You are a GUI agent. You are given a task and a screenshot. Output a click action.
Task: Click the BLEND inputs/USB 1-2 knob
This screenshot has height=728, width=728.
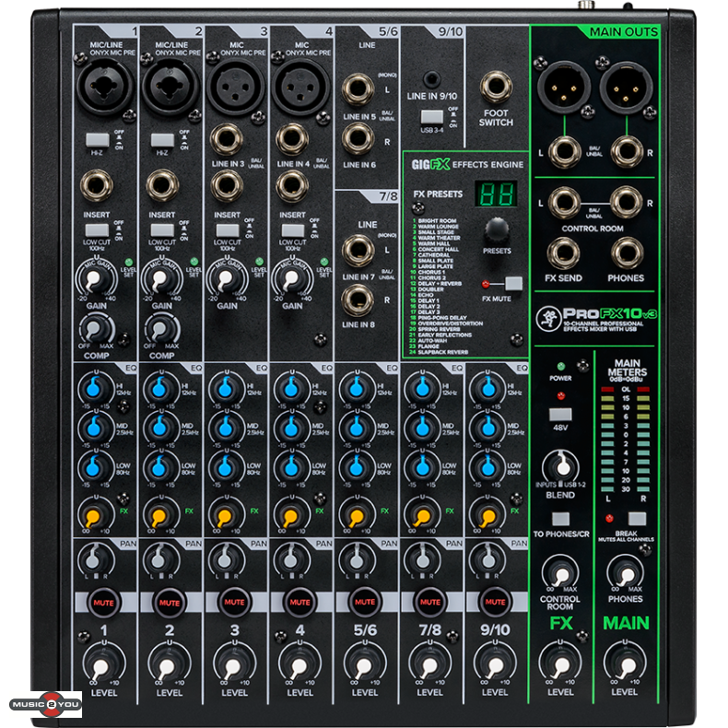pos(560,466)
